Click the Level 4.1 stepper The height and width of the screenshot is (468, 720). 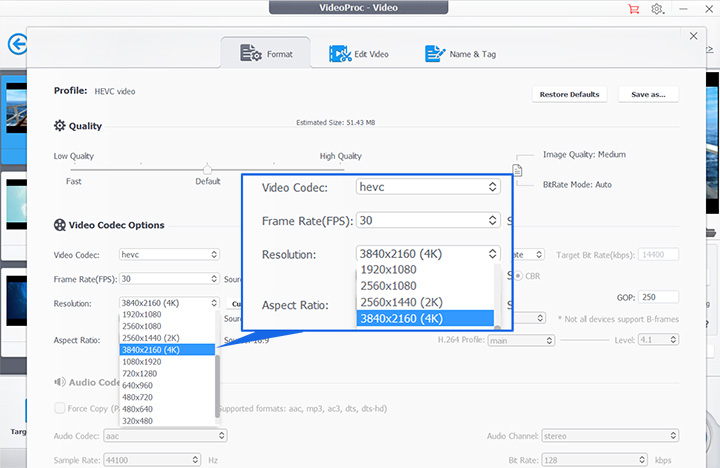[x=658, y=340]
